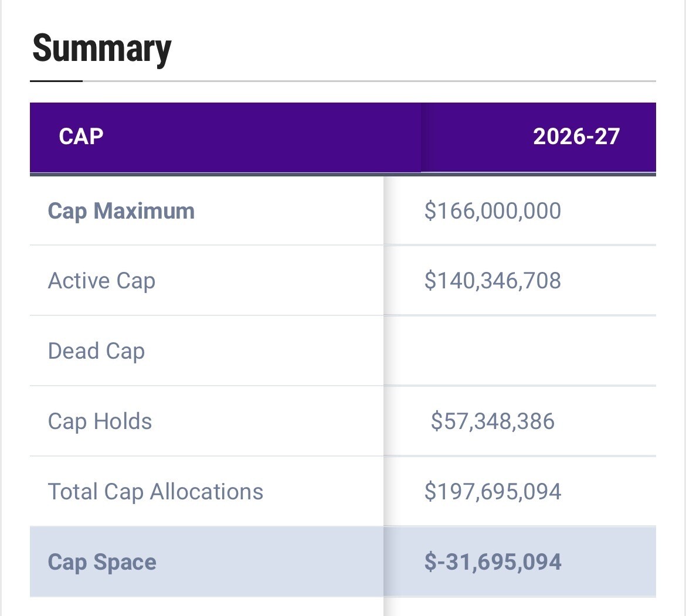This screenshot has height=616, width=686.
Task: Click the Summary heading
Action: point(101,49)
